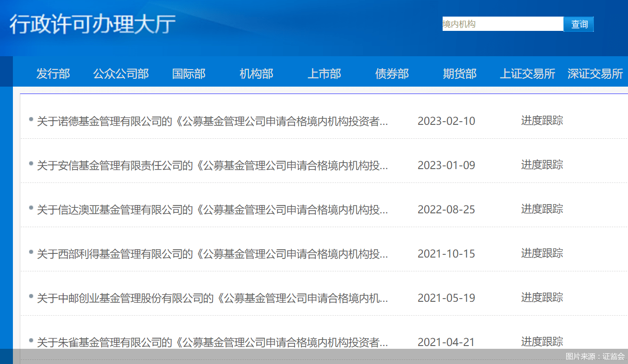628x364 pixels.
Task: Open the 安信基金管理有限责任公司 application link
Action: [x=213, y=165]
